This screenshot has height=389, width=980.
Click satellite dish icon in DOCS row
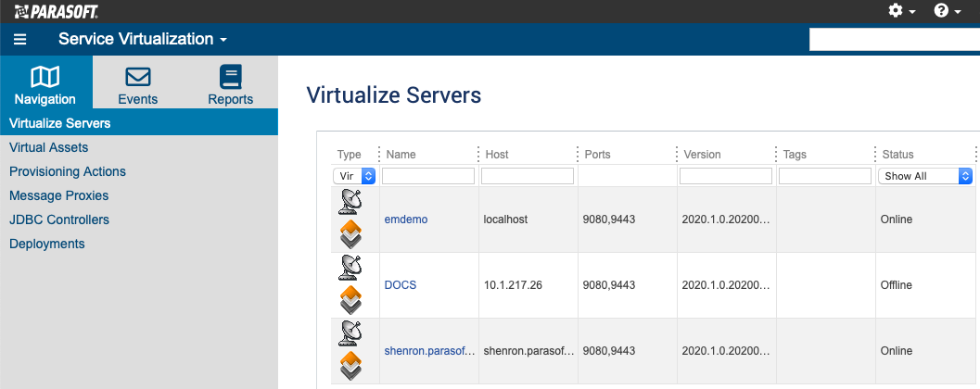click(x=350, y=268)
